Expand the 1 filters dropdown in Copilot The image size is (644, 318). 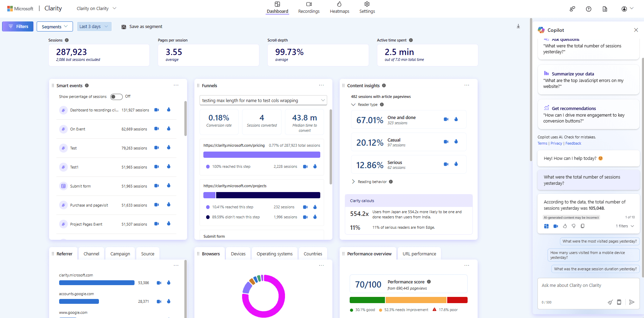(x=625, y=226)
